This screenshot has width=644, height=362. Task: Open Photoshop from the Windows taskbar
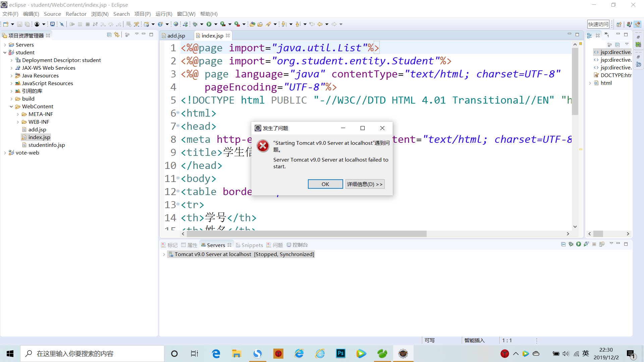(341, 353)
